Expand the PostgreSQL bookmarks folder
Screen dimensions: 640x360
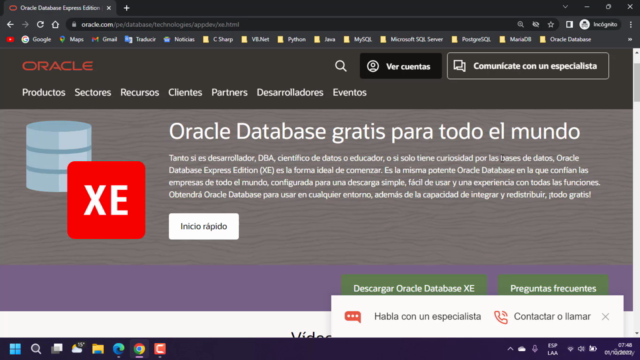471,39
